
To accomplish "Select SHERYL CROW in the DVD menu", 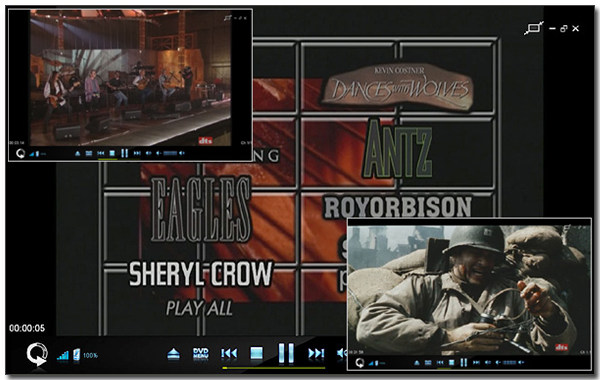I will point(201,274).
